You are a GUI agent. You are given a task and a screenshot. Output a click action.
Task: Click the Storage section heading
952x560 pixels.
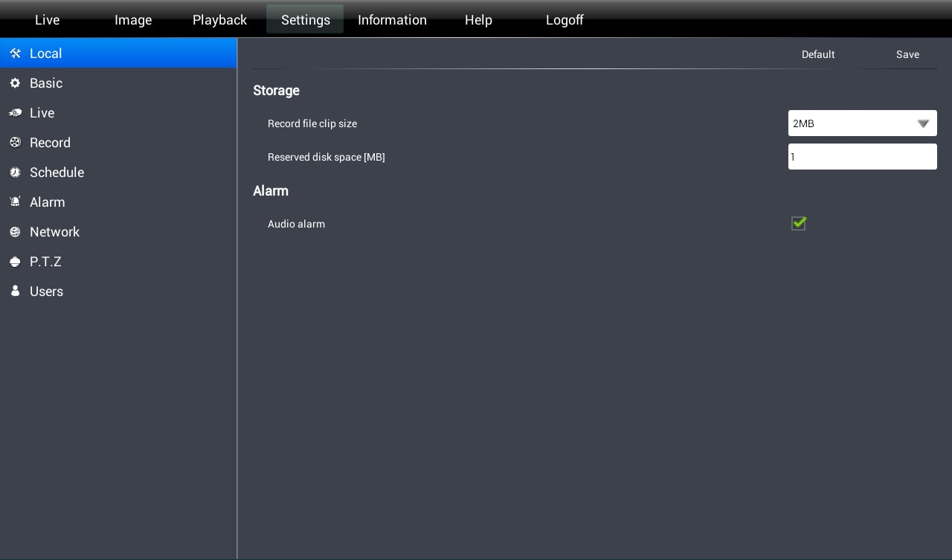click(276, 91)
